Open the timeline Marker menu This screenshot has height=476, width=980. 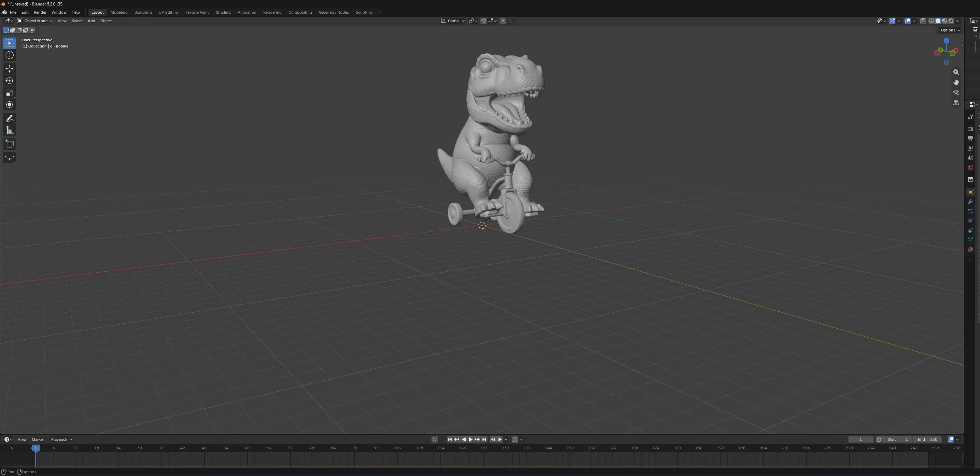click(x=38, y=439)
